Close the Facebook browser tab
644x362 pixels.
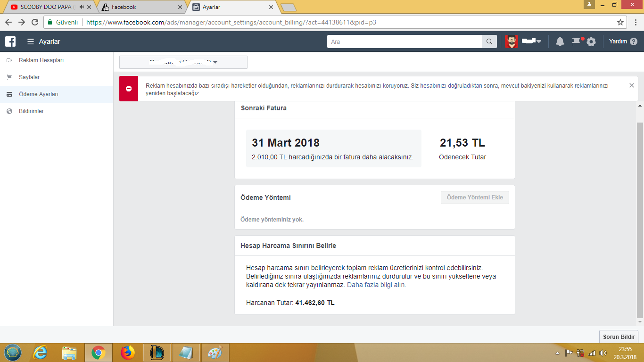coord(180,7)
